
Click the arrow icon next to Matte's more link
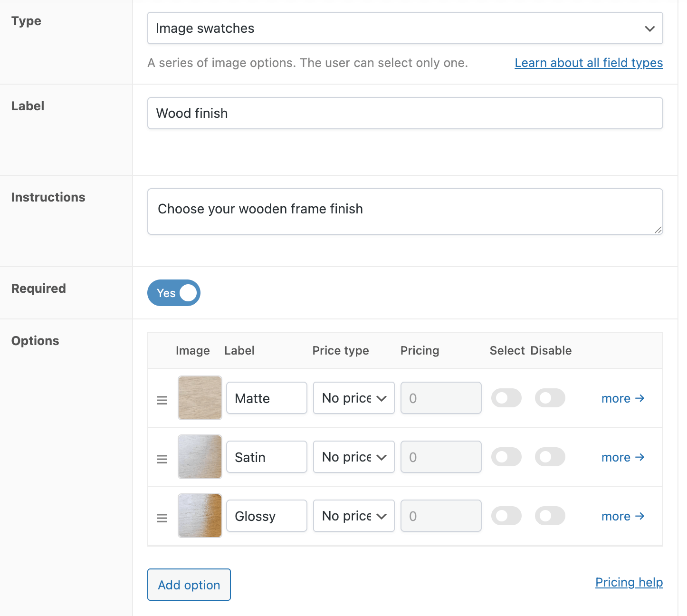[640, 398]
